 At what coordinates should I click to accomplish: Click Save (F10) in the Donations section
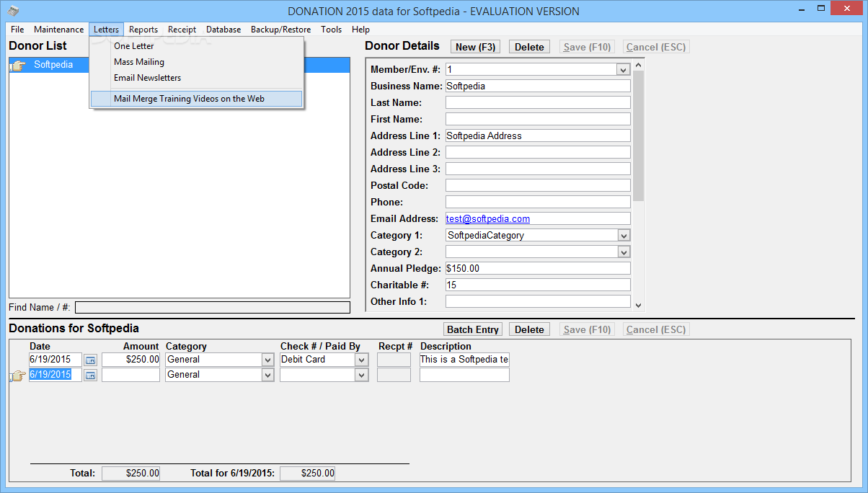(587, 329)
